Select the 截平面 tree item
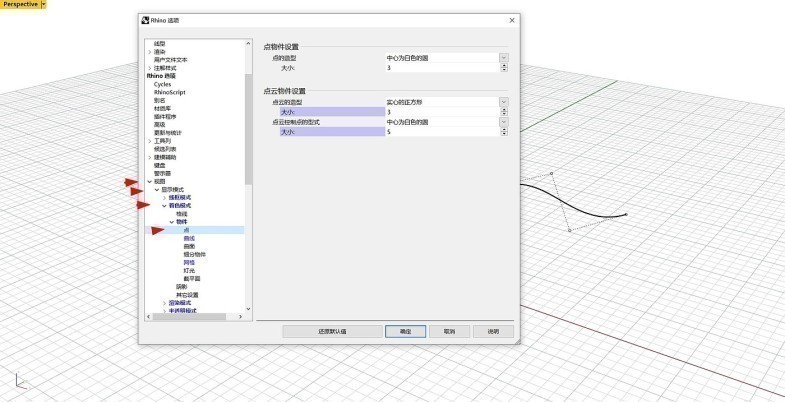Viewport: 785px width, 402px height. pyautogui.click(x=192, y=278)
